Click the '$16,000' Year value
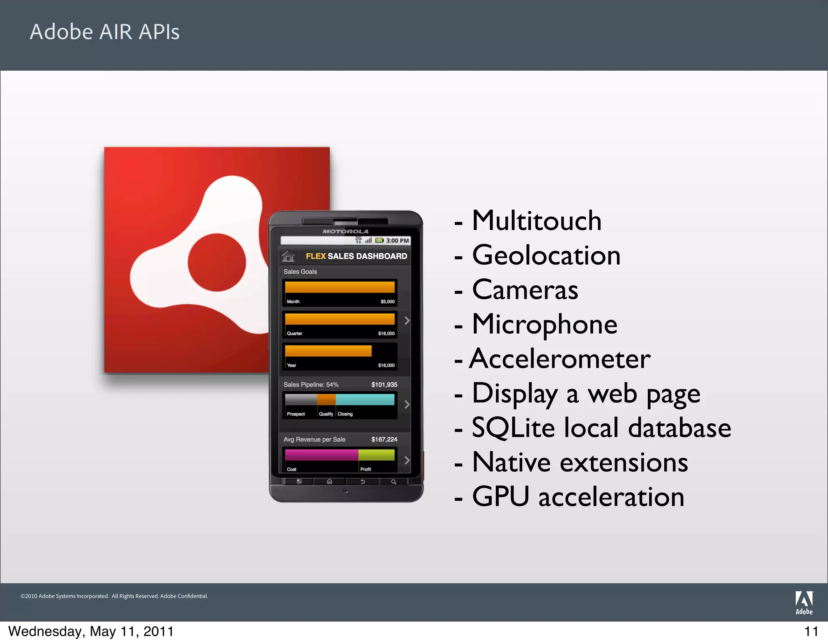The width and height of the screenshot is (828, 644). 386,365
